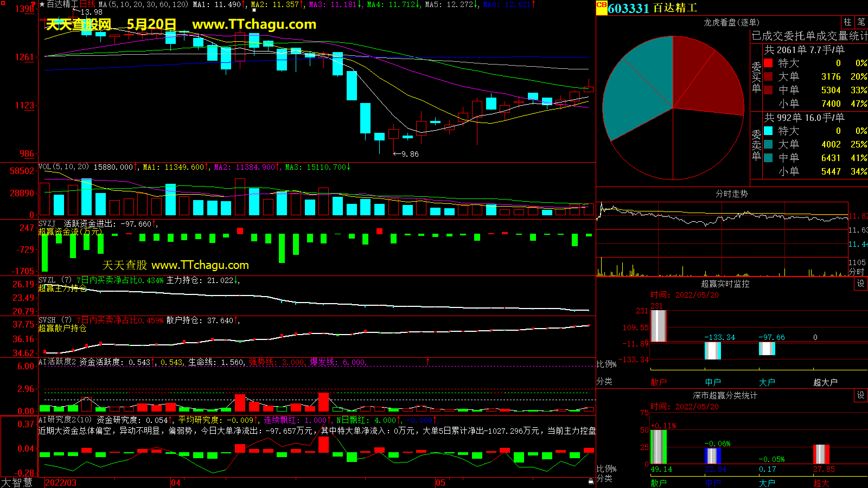Switch 龙虎看盘 to 柱 bar view
Viewport: 868px width, 488px height.
tap(847, 22)
